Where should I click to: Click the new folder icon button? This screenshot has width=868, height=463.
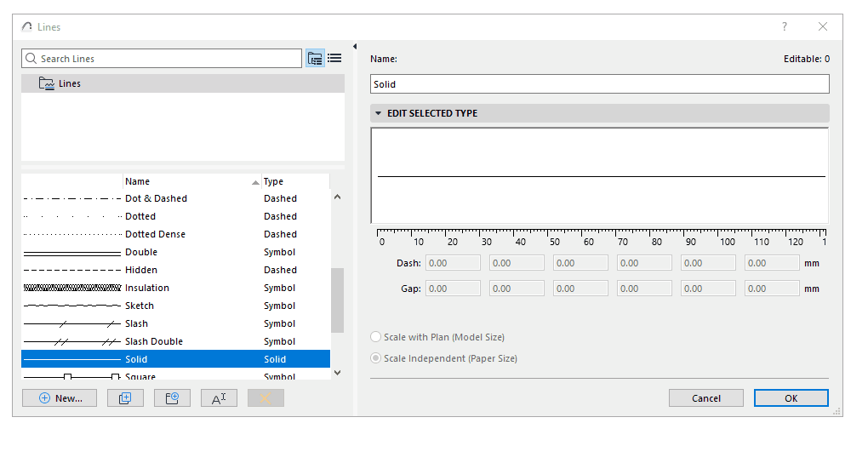(x=172, y=398)
